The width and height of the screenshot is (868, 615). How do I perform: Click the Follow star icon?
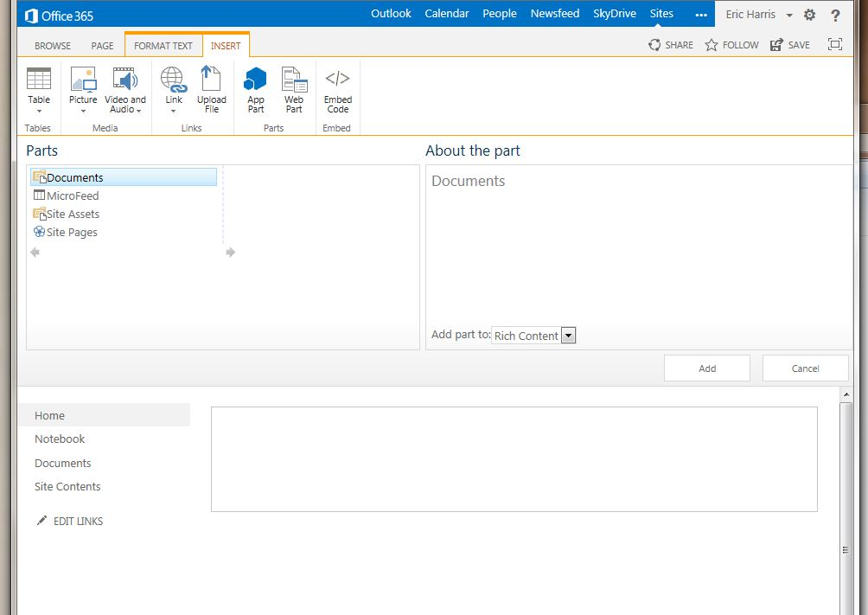click(x=712, y=45)
